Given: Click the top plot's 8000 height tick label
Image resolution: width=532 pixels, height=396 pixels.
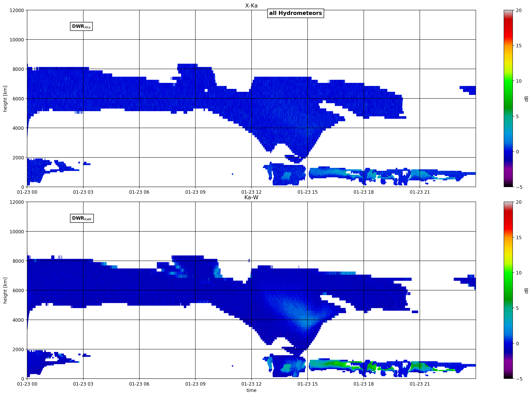Looking at the screenshot, I should tap(18, 69).
